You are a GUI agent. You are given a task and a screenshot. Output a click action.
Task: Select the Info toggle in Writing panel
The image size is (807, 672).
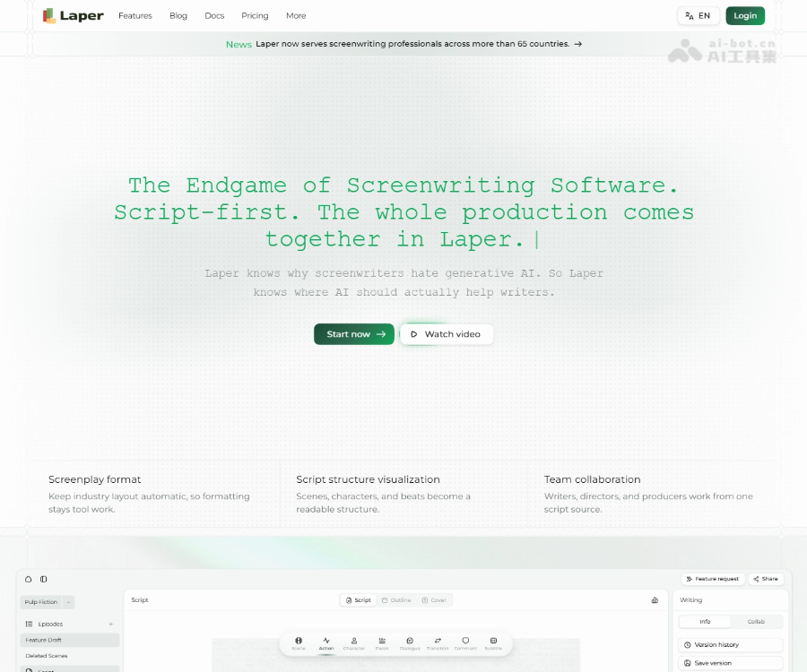pyautogui.click(x=705, y=622)
